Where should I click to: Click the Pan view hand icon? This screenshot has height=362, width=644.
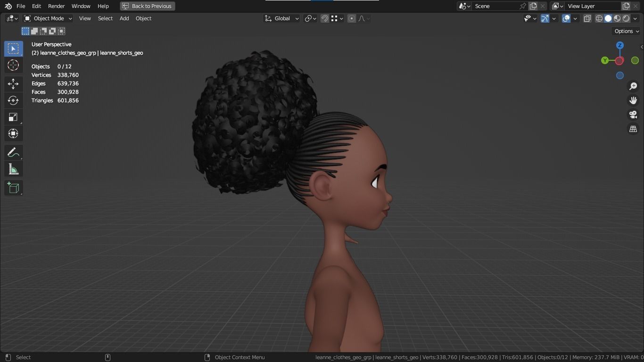[x=633, y=100]
